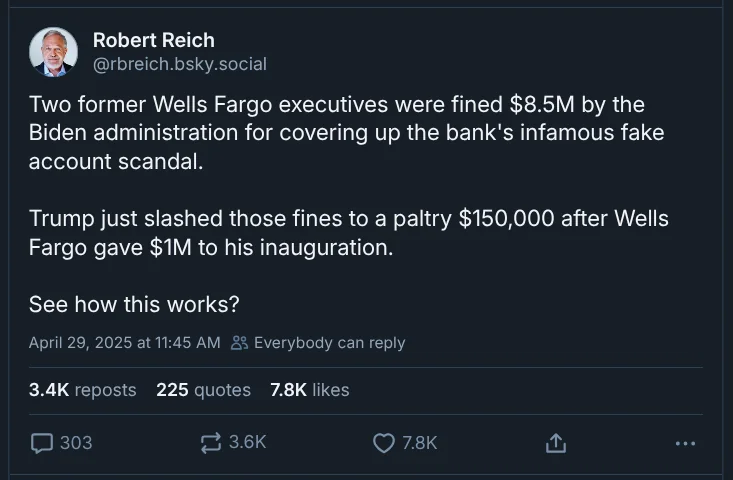Click the April 29, 2025 timestamp

[x=124, y=343]
